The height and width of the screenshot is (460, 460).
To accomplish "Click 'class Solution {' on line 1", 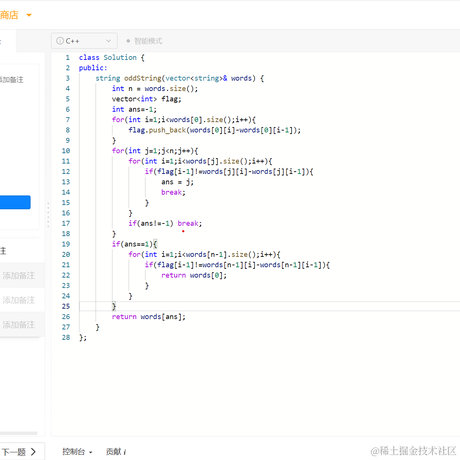I will click(x=112, y=57).
